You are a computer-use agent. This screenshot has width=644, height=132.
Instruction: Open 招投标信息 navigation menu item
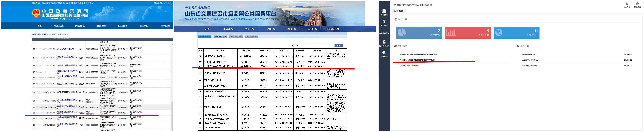(333, 29)
